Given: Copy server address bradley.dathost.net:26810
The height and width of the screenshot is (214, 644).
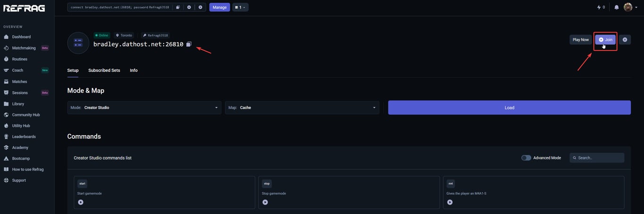Looking at the screenshot, I should [189, 44].
